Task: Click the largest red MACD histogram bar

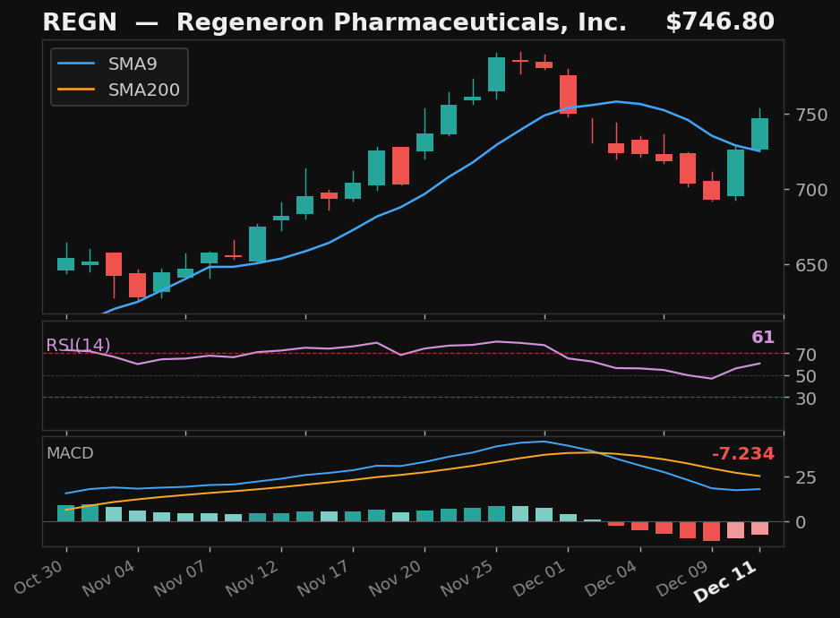Action: [711, 531]
